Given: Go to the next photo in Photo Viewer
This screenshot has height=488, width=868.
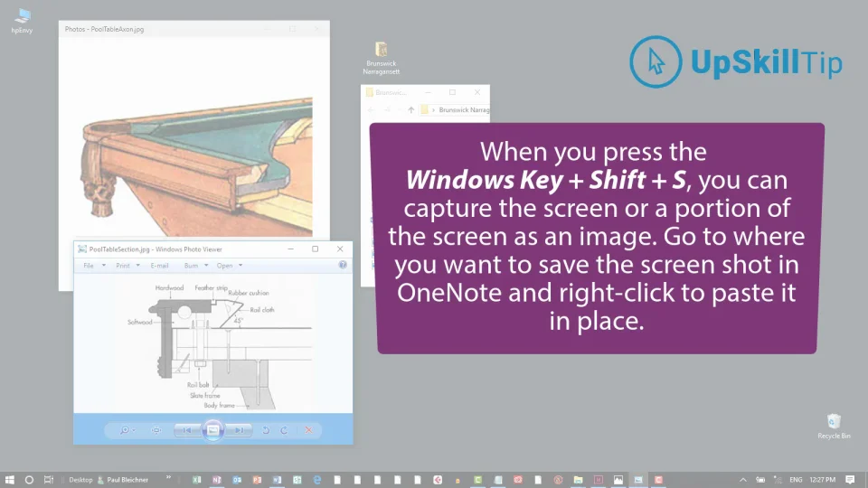Looking at the screenshot, I should click(239, 430).
